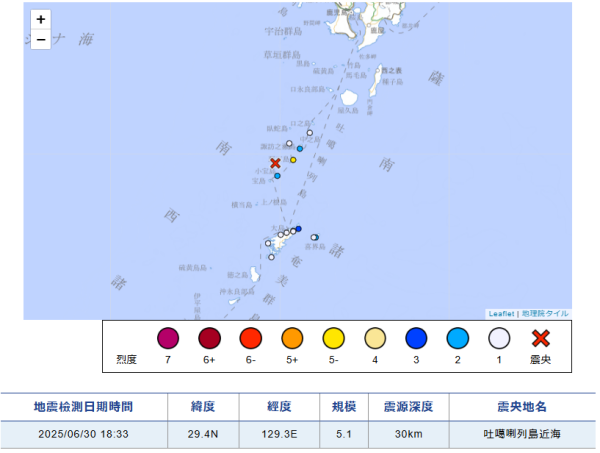Click the 宇治群島 map label
The width and height of the screenshot is (600, 453).
(x=284, y=31)
